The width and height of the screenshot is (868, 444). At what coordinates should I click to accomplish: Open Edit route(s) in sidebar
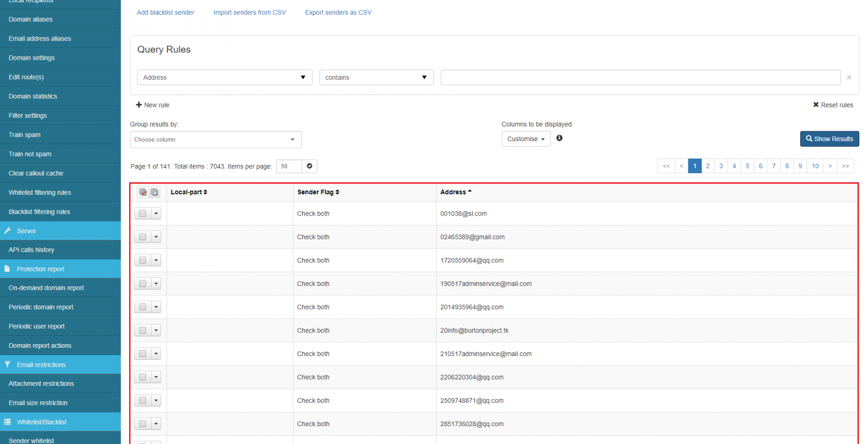[x=60, y=77]
